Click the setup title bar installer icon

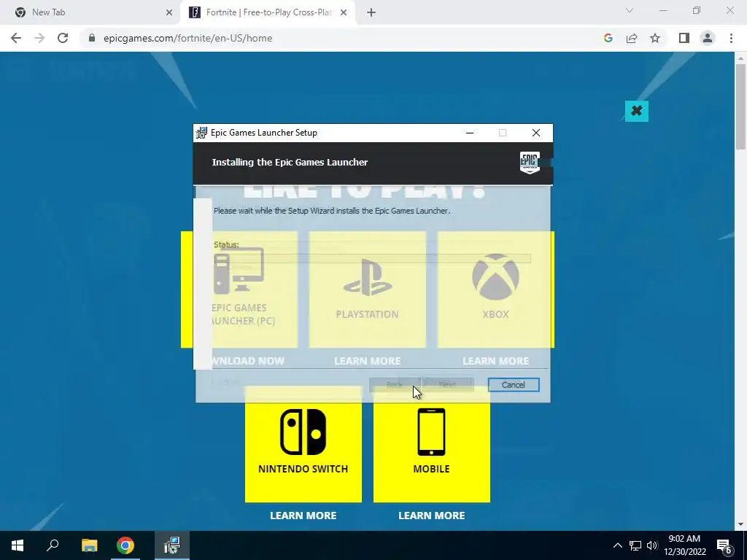coord(201,133)
